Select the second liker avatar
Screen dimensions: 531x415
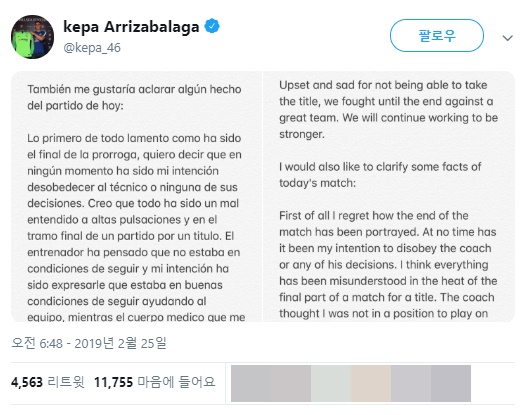pyautogui.click(x=291, y=383)
